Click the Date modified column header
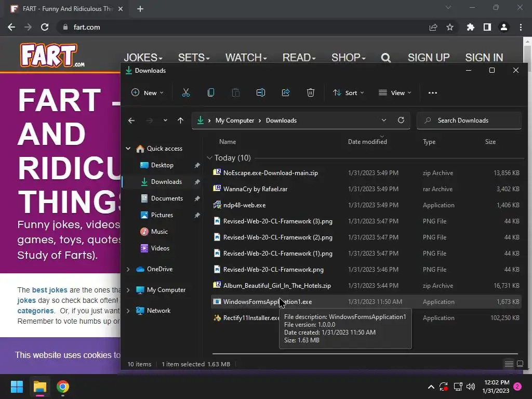 tap(367, 142)
